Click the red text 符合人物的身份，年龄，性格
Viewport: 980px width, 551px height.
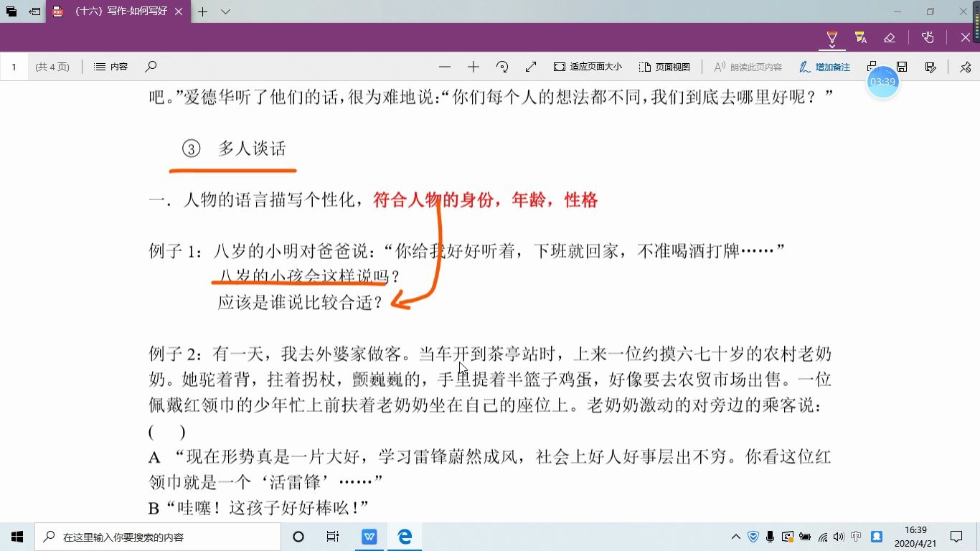point(486,200)
